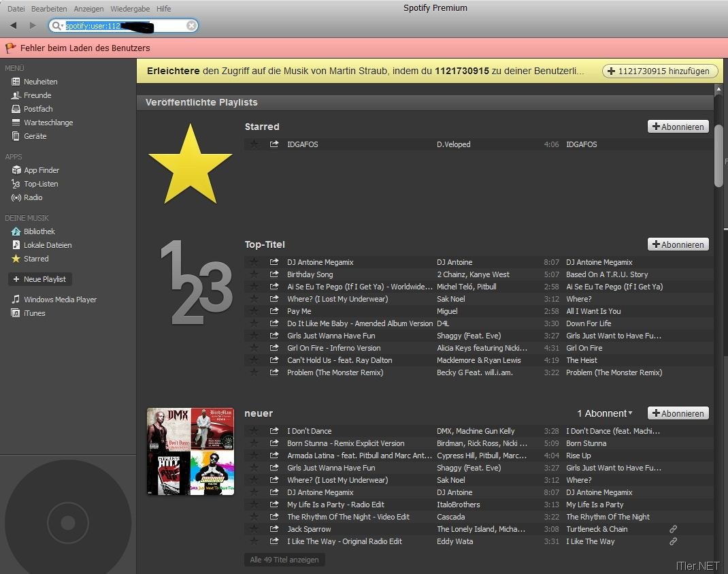The width and height of the screenshot is (728, 574).
Task: Star the Born Stunna track
Action: point(254,443)
